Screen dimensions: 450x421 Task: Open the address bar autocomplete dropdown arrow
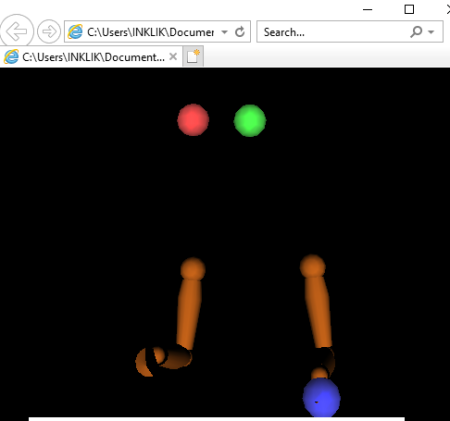point(224,32)
